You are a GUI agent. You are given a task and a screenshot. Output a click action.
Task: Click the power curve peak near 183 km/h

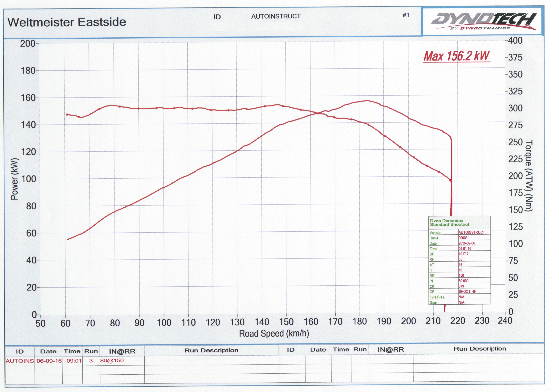[x=367, y=100]
